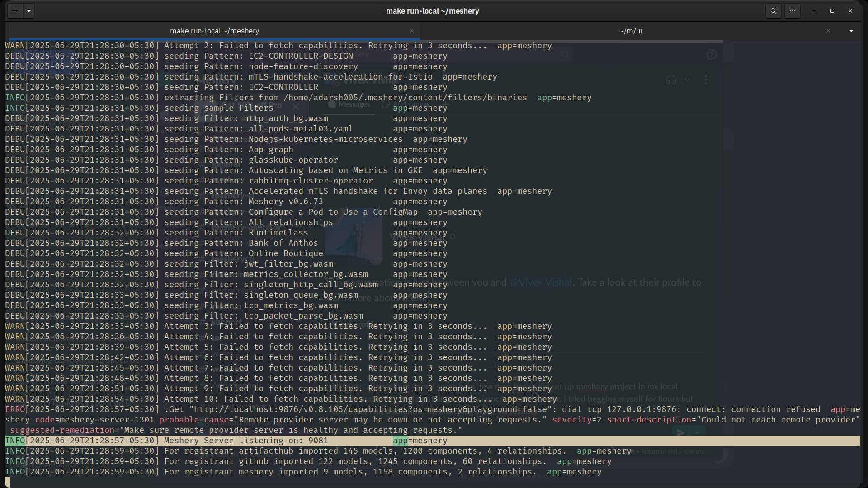
Task: Click "Attempt 10: Failed to fetch capabilities" line
Action: coord(281,399)
